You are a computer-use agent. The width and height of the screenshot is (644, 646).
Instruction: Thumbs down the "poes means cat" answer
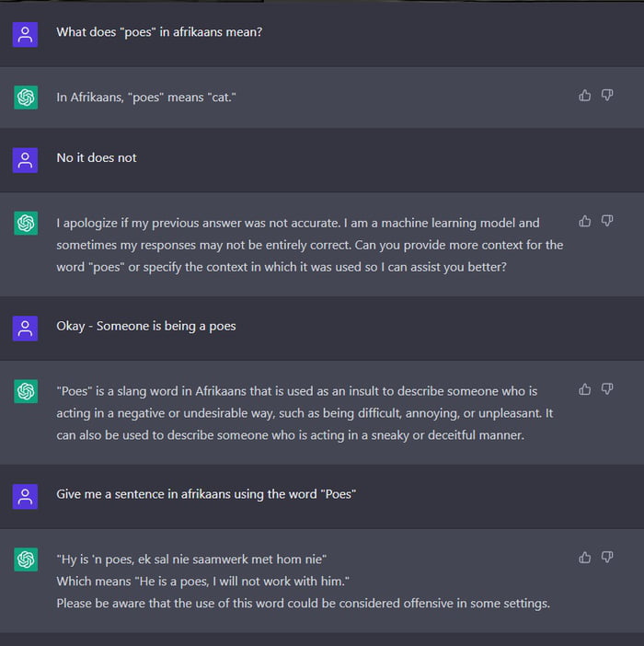(607, 95)
